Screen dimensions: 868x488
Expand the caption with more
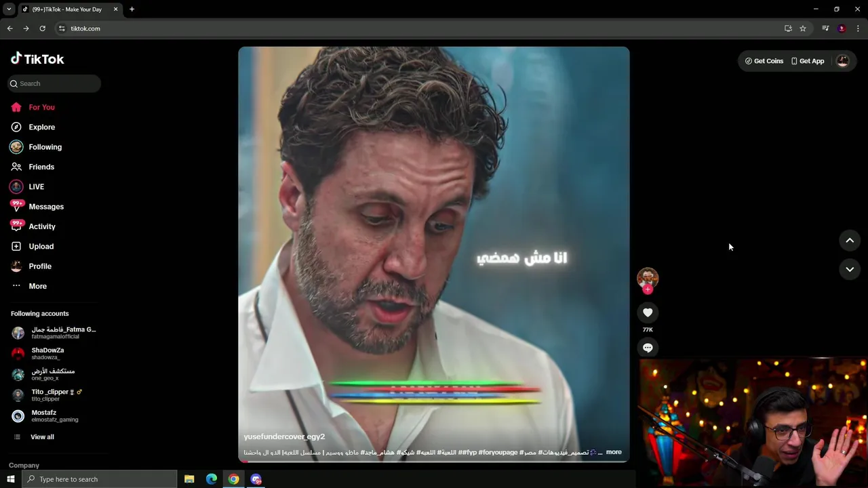(614, 452)
